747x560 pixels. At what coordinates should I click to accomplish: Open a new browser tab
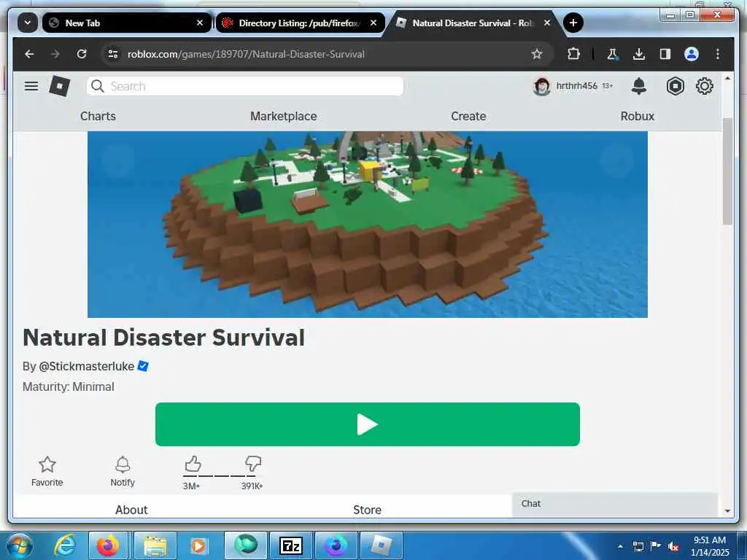point(573,23)
